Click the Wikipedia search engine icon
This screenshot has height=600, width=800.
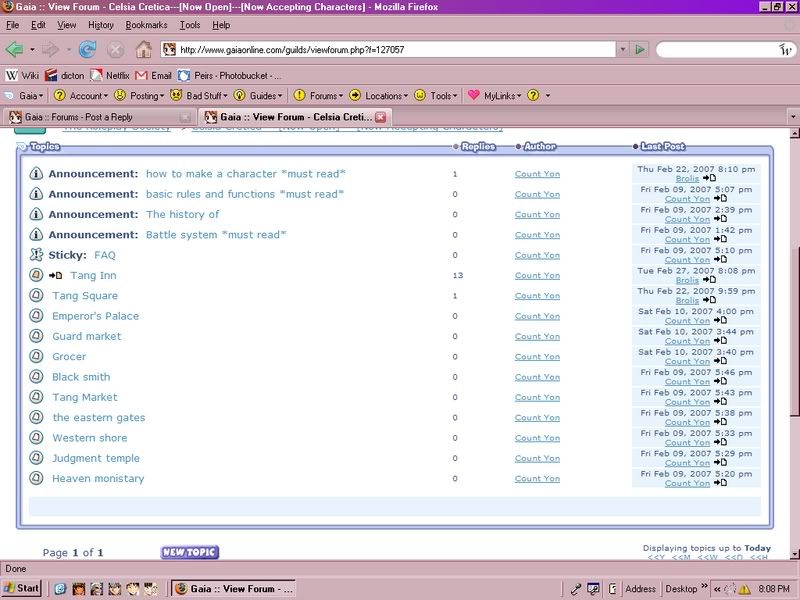coord(785,49)
